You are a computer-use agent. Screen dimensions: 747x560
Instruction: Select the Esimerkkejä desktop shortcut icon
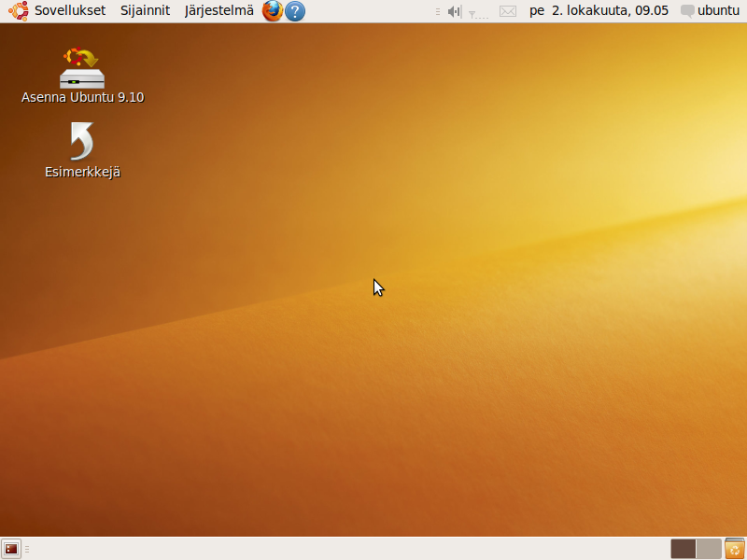pos(82,141)
